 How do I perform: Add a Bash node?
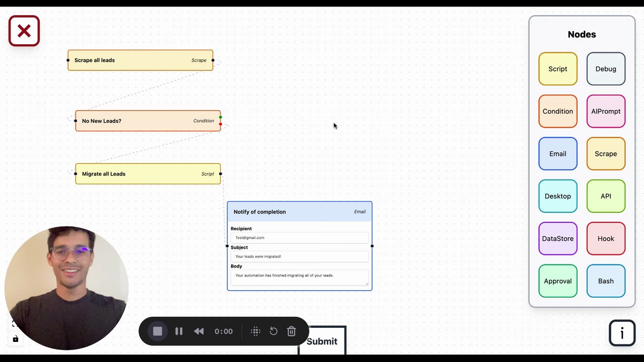point(606,281)
